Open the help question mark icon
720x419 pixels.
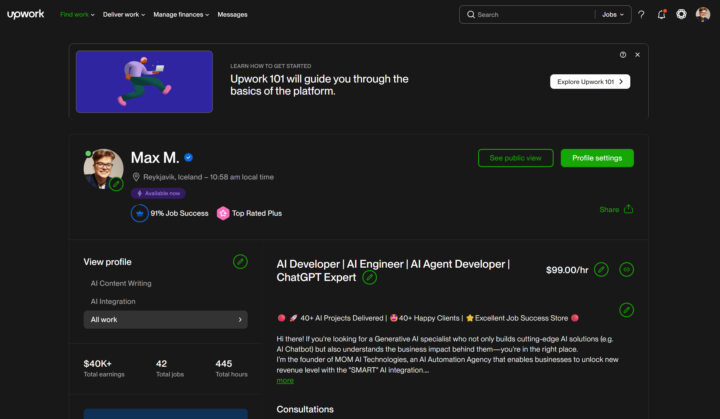[641, 14]
